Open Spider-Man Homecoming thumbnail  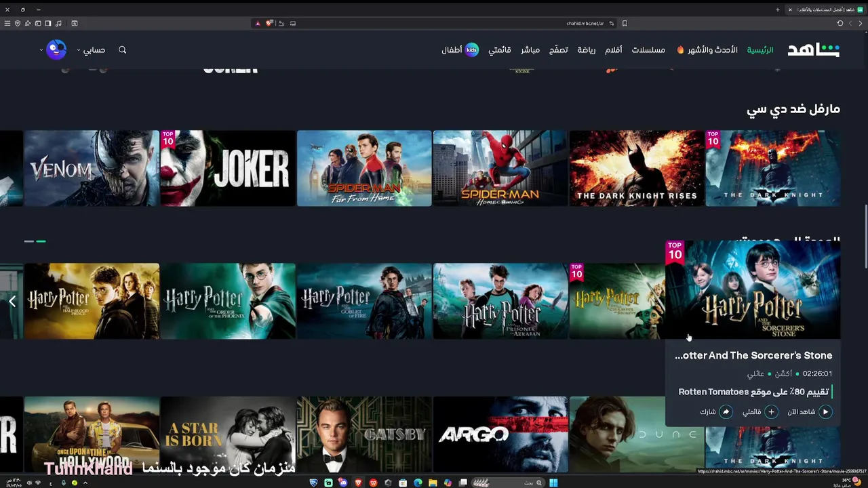pyautogui.click(x=500, y=168)
